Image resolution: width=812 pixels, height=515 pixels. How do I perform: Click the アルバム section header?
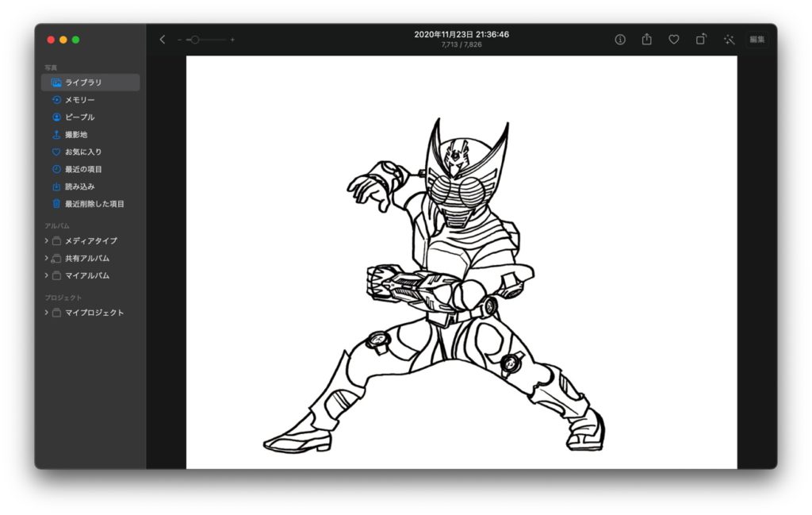tap(57, 226)
